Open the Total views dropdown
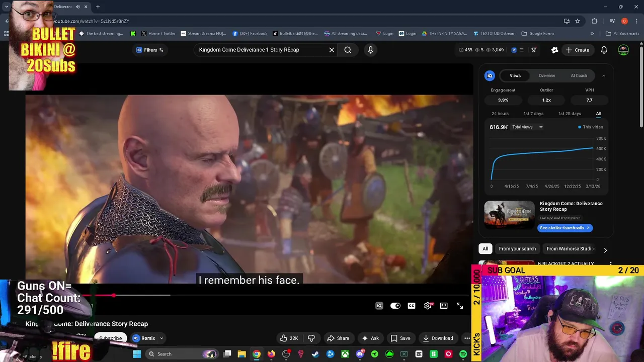Image resolution: width=644 pixels, height=362 pixels. 527,127
